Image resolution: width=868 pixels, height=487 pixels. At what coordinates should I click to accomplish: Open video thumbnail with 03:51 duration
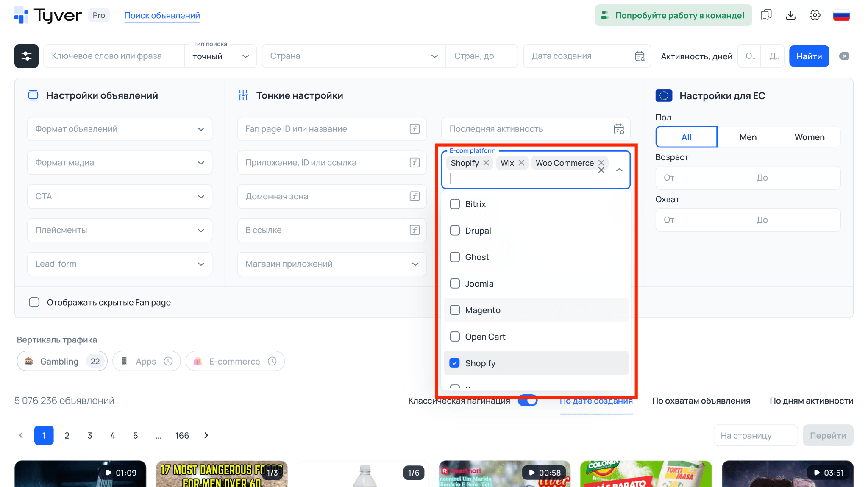(787, 474)
